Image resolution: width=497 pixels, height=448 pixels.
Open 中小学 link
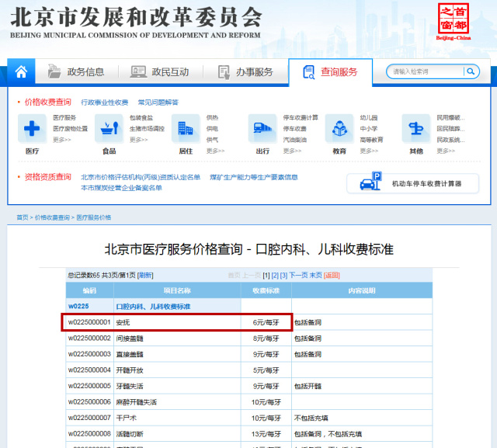369,129
